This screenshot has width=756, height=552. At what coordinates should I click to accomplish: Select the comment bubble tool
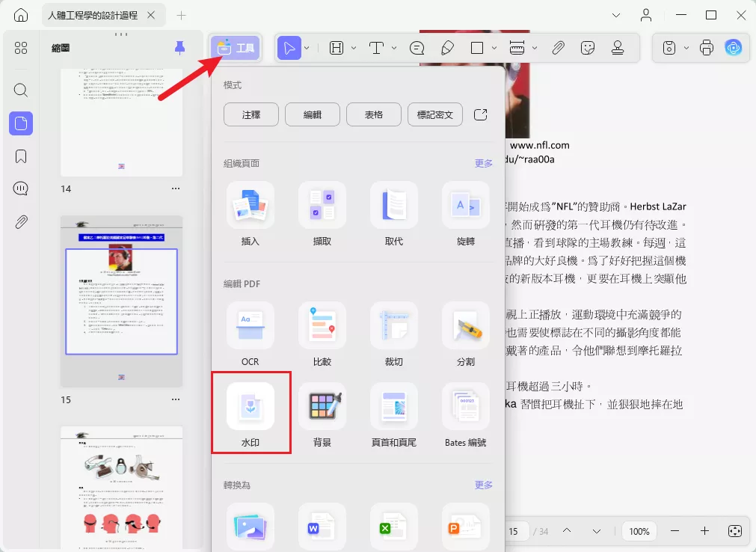417,48
